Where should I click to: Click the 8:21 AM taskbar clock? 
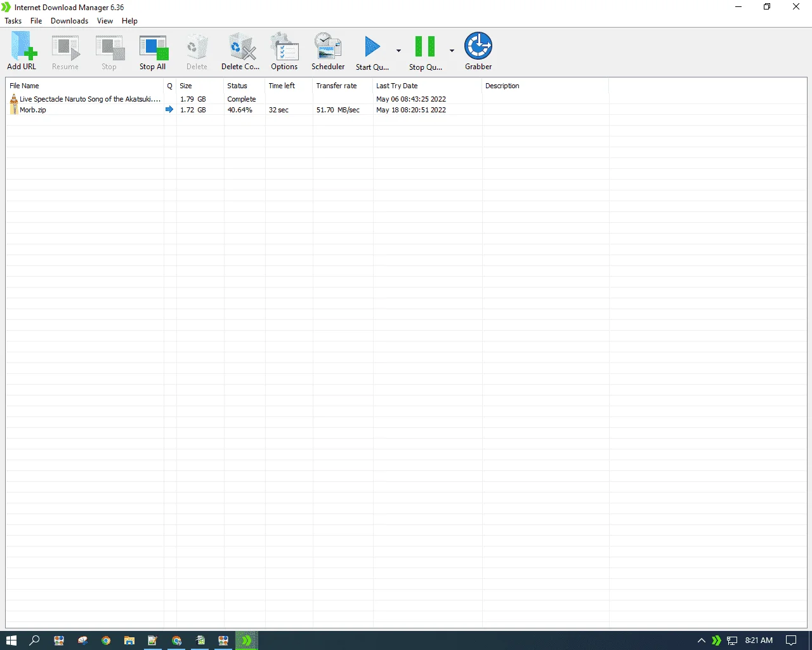[759, 640]
